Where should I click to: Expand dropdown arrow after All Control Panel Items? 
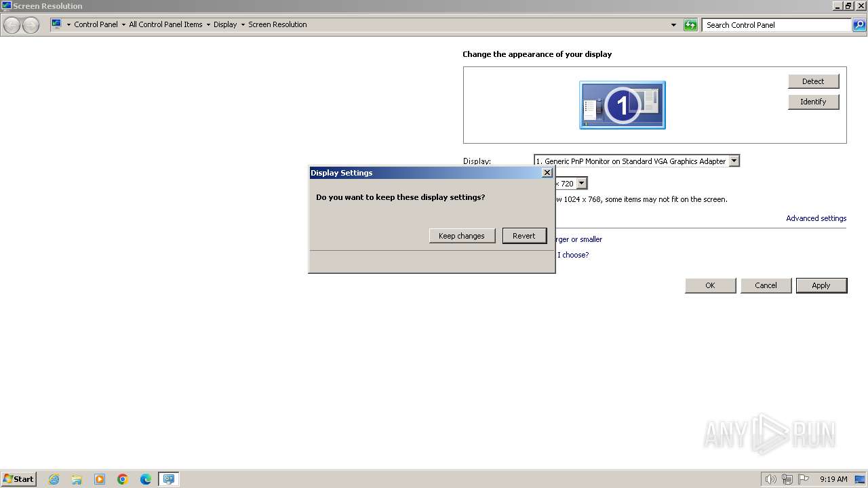coord(208,25)
